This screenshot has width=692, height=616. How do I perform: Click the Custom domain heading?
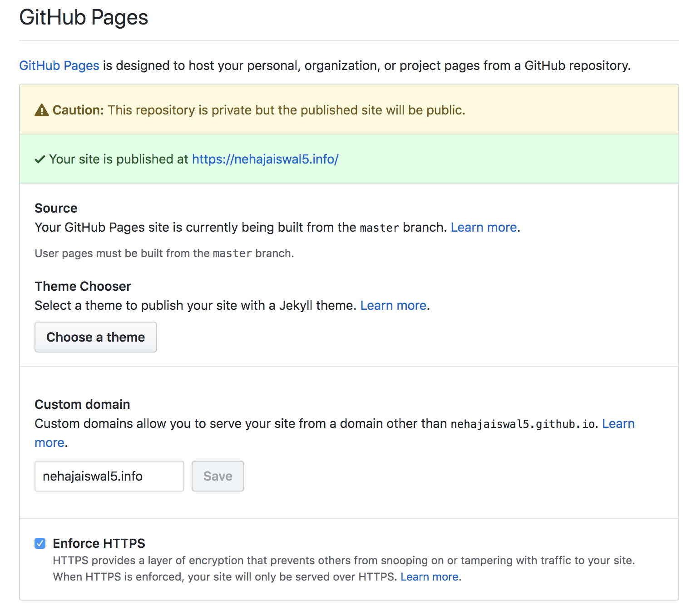pyautogui.click(x=82, y=404)
